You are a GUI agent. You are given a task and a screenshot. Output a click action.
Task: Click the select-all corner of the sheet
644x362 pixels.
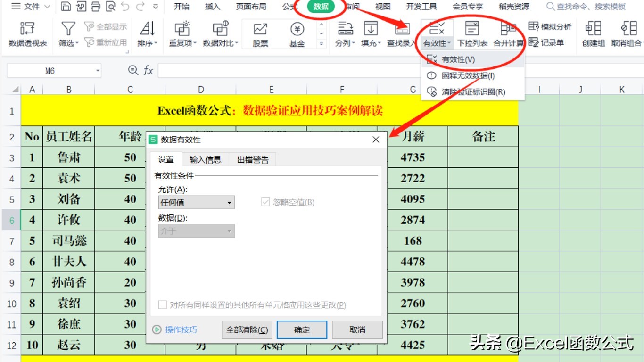pyautogui.click(x=15, y=90)
